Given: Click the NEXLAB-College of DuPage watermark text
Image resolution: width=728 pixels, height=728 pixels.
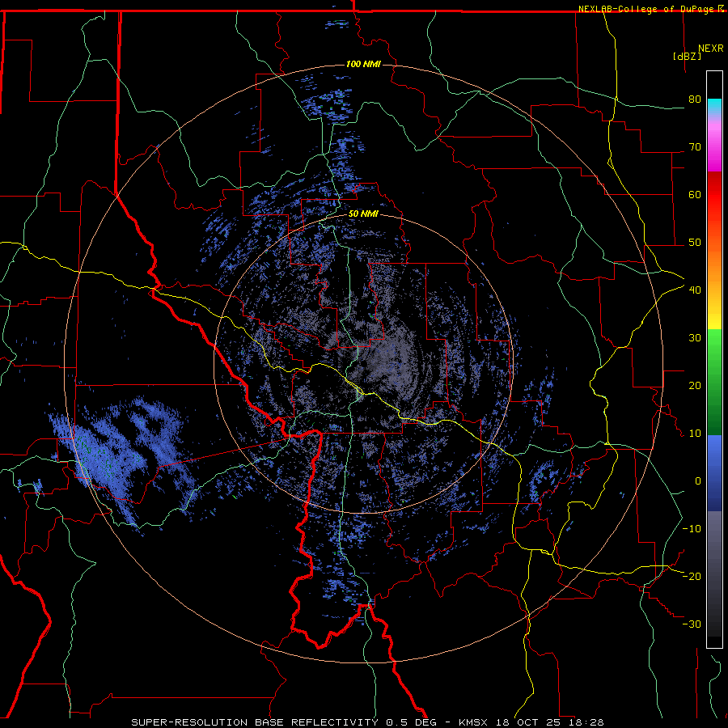Looking at the screenshot, I should click(x=647, y=9).
